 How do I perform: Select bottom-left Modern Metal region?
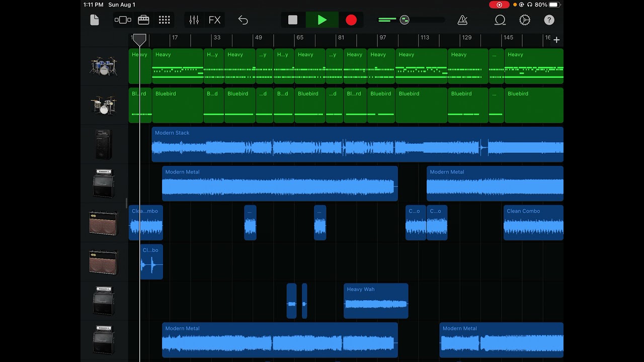(x=280, y=340)
